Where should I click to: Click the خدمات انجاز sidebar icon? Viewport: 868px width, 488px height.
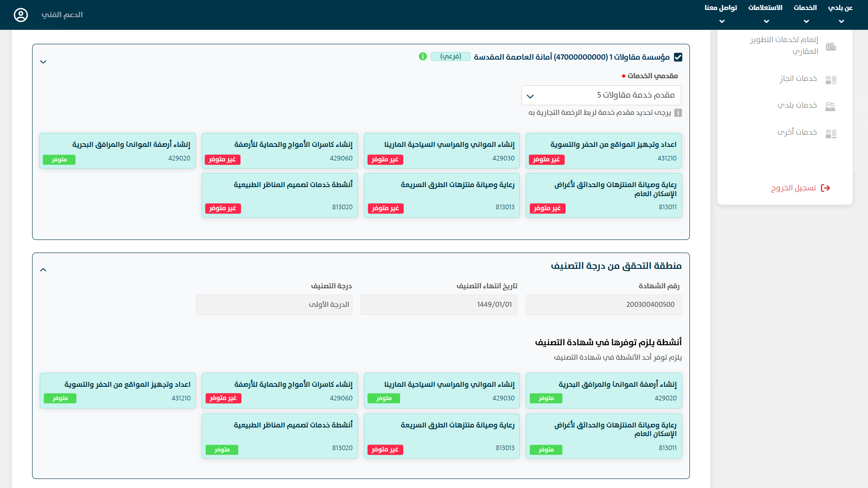tap(831, 80)
